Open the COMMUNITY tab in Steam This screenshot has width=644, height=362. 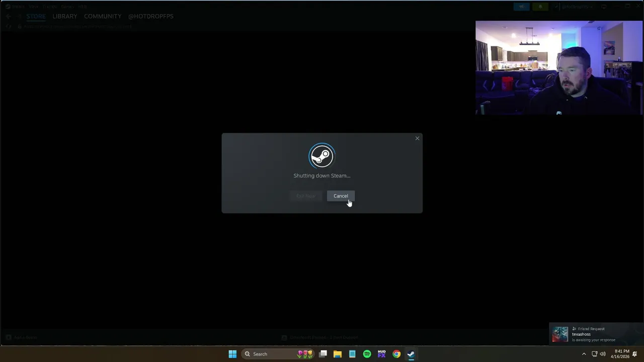[103, 16]
